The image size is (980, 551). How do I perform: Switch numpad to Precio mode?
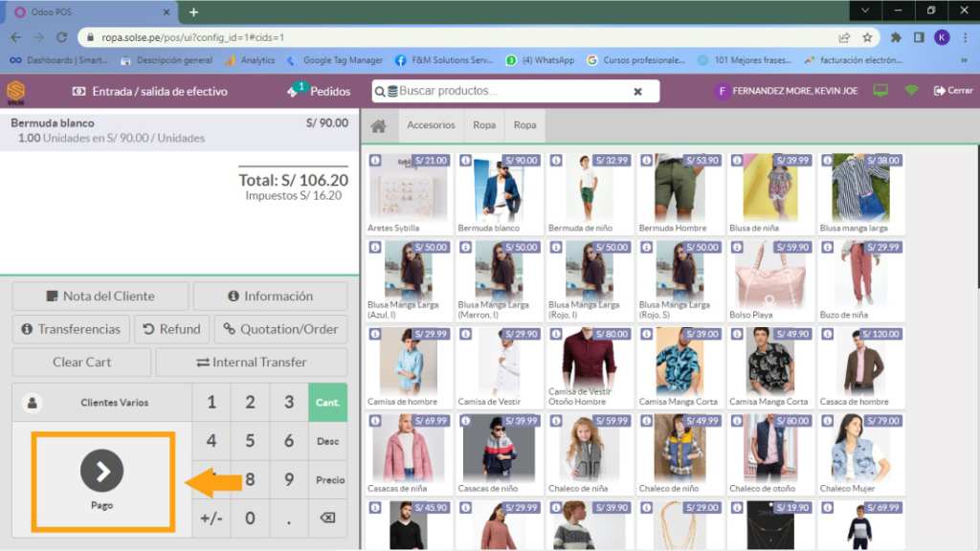tap(329, 480)
